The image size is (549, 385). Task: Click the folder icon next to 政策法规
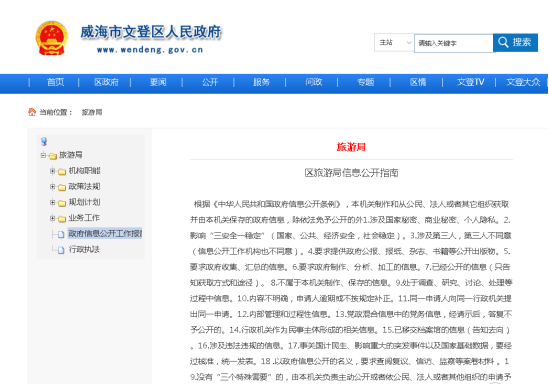tap(62, 187)
